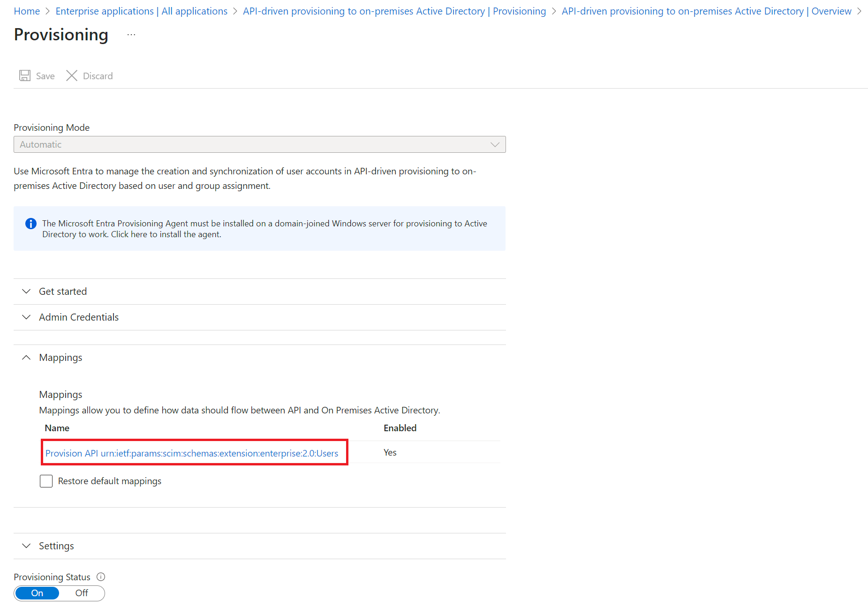This screenshot has height=614, width=868.
Task: Click the Discard button label
Action: pyautogui.click(x=98, y=76)
